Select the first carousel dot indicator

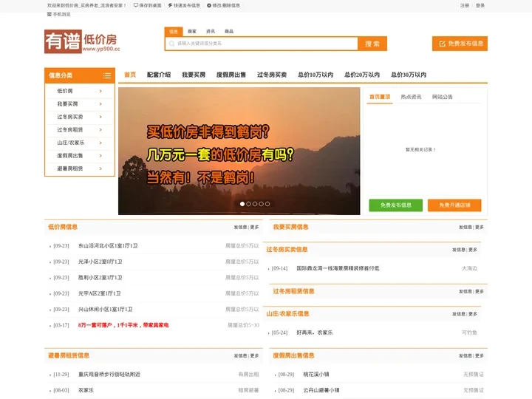(242, 204)
